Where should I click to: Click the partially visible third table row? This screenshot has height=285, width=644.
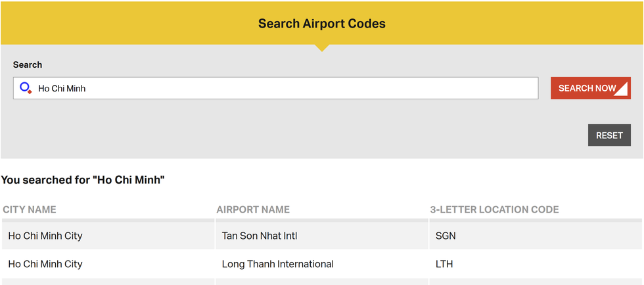[x=322, y=282]
